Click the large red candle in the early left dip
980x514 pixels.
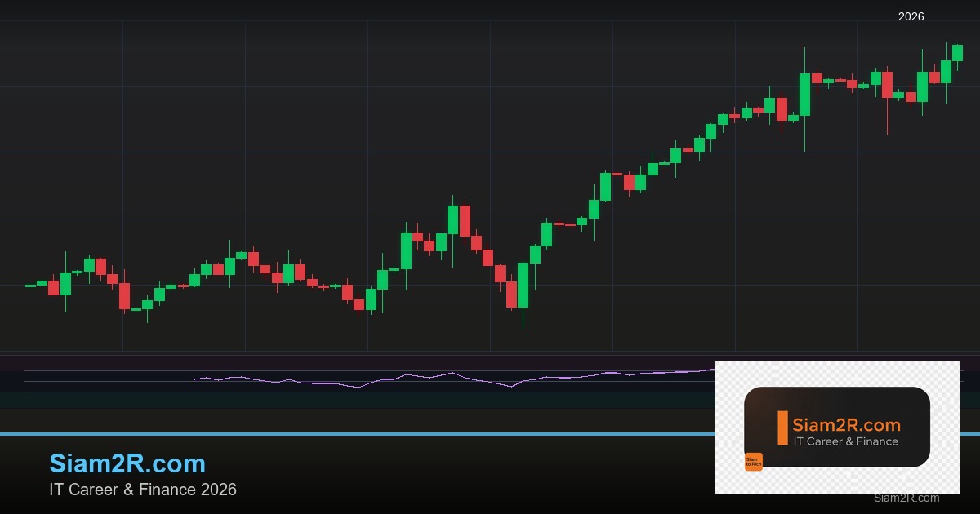[x=124, y=295]
